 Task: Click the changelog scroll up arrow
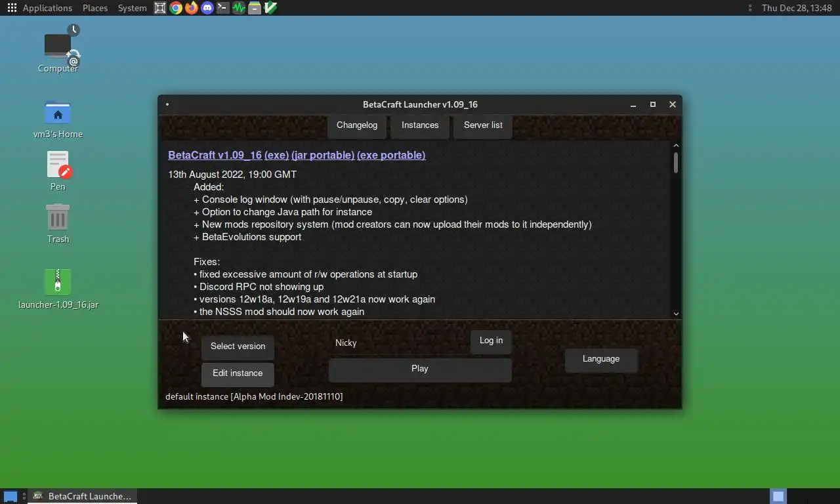[676, 146]
